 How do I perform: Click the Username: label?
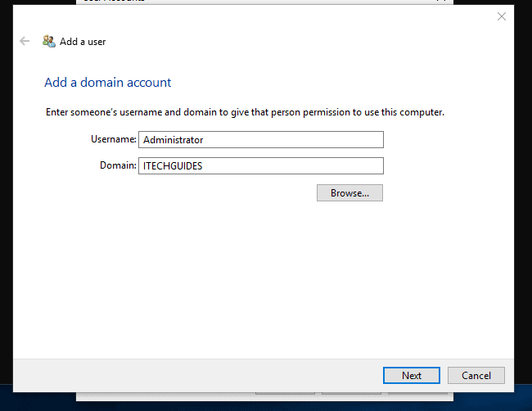113,140
